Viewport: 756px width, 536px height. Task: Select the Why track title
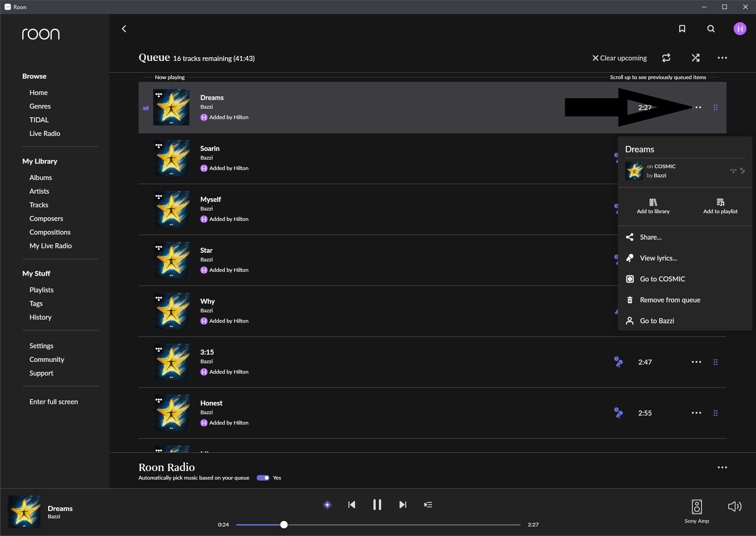click(x=208, y=301)
